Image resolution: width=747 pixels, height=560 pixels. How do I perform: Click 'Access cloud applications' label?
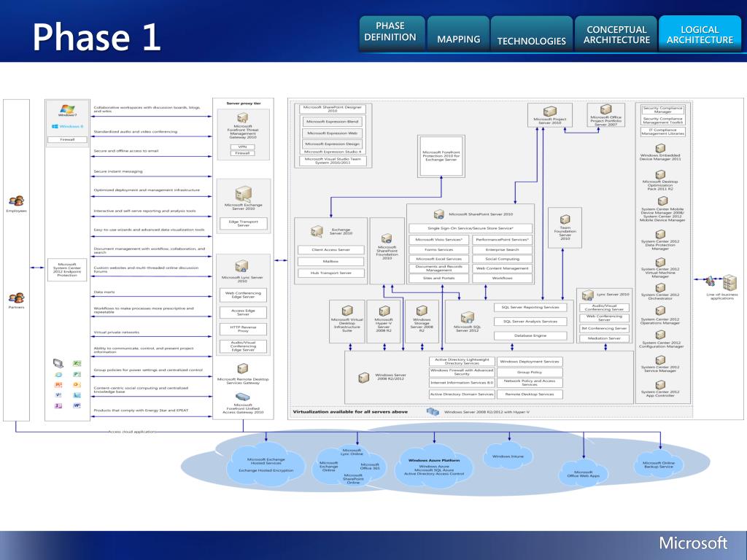click(x=133, y=432)
